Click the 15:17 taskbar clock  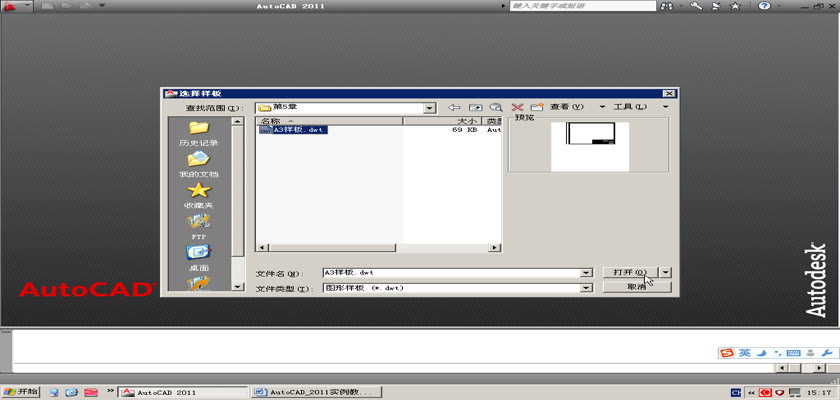pyautogui.click(x=819, y=393)
